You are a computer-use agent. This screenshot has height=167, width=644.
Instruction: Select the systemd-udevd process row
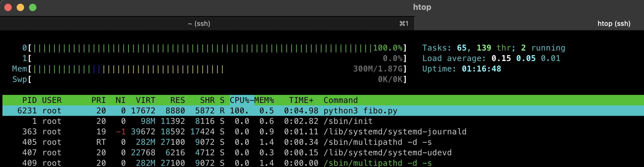coord(323,153)
